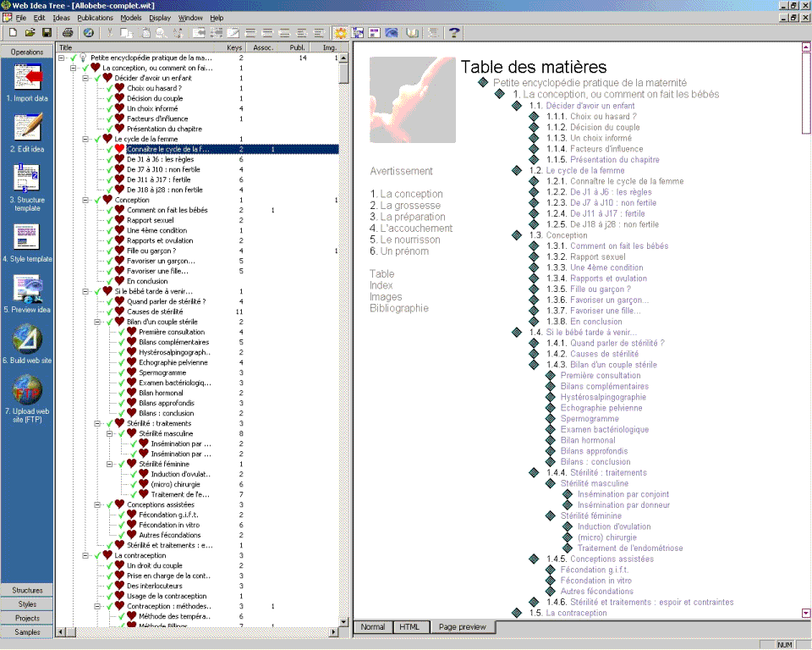812x650 pixels.
Task: Open the Style template operation
Action: pos(27,236)
